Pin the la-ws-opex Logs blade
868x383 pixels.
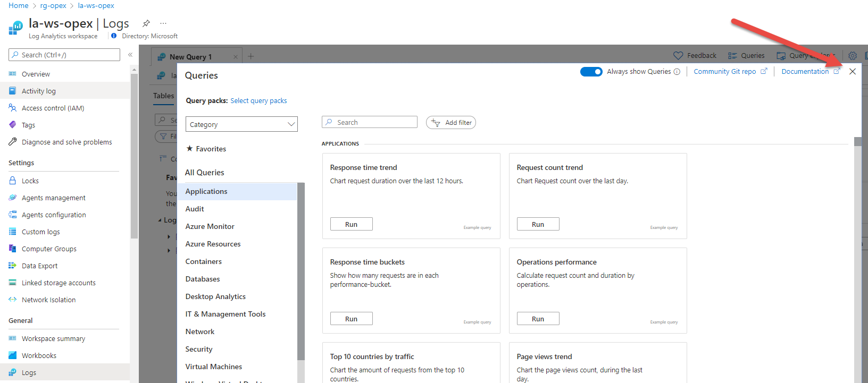(x=146, y=23)
